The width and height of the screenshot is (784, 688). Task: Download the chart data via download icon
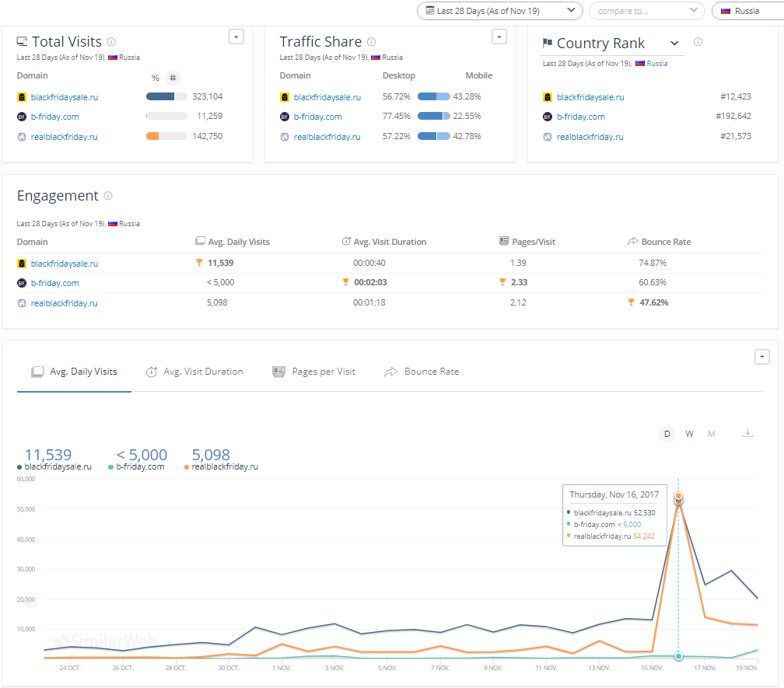click(747, 433)
